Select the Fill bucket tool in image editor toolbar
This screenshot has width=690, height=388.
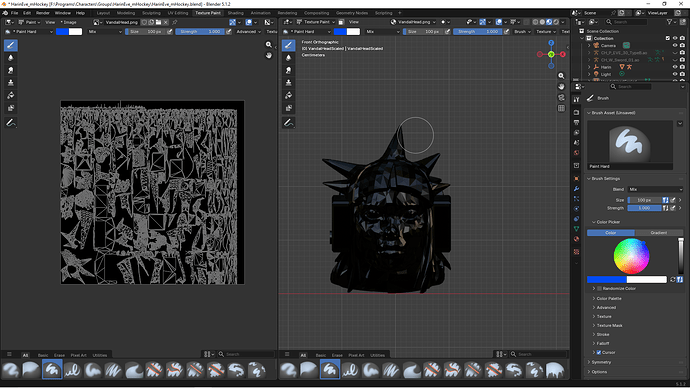click(x=11, y=95)
